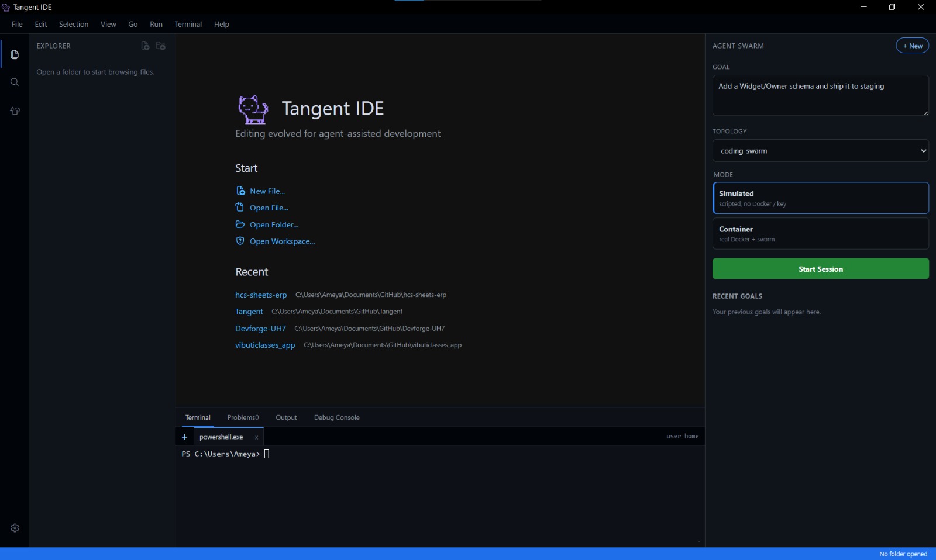Select the Simulated mode option
The width and height of the screenshot is (936, 560).
click(820, 198)
